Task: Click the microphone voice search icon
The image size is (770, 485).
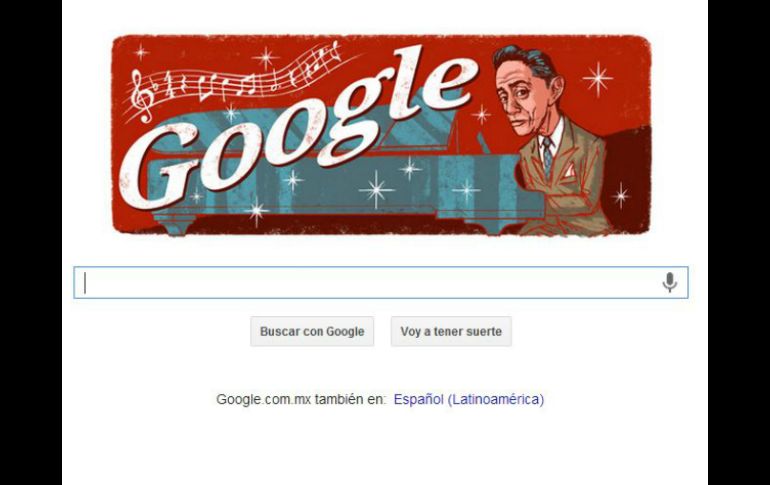Action: pos(670,282)
